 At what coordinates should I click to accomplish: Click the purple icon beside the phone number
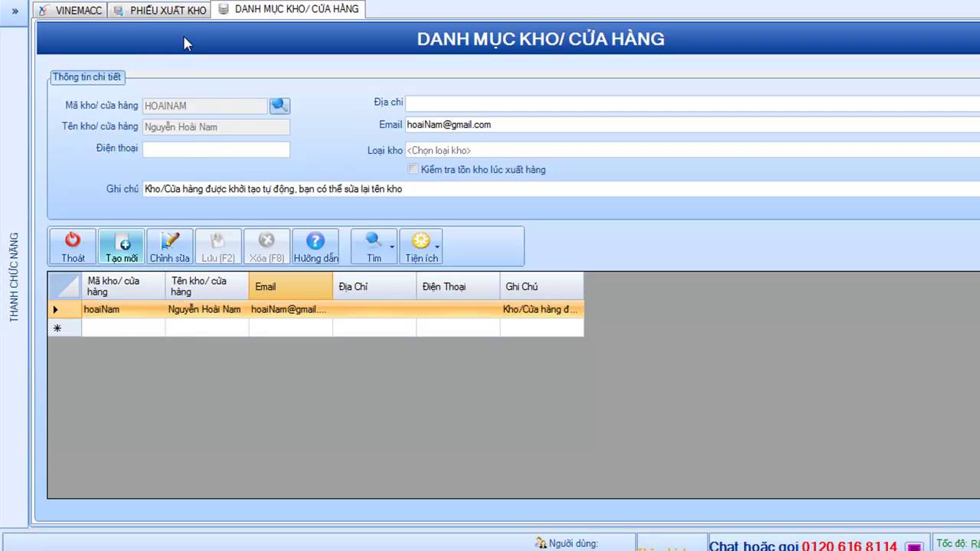(913, 546)
